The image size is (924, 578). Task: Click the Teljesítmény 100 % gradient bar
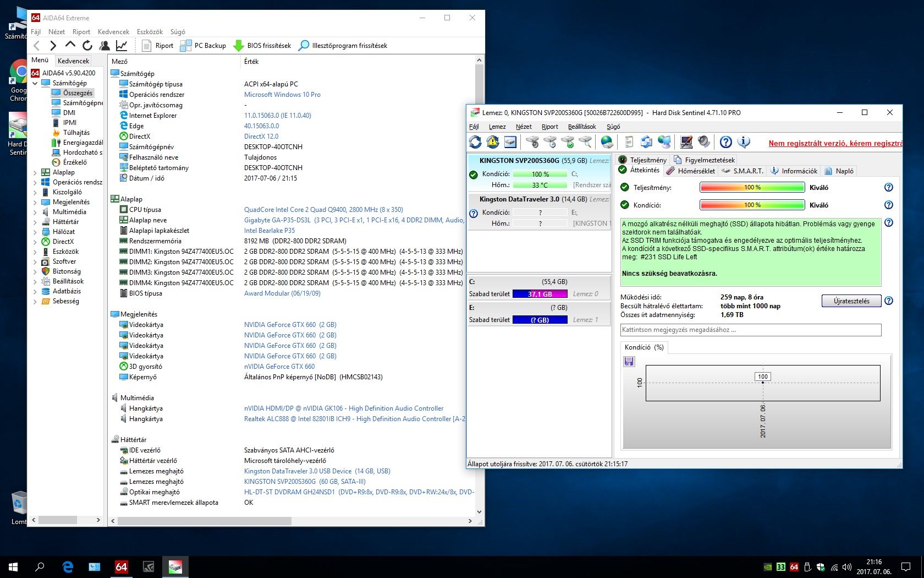(x=752, y=188)
